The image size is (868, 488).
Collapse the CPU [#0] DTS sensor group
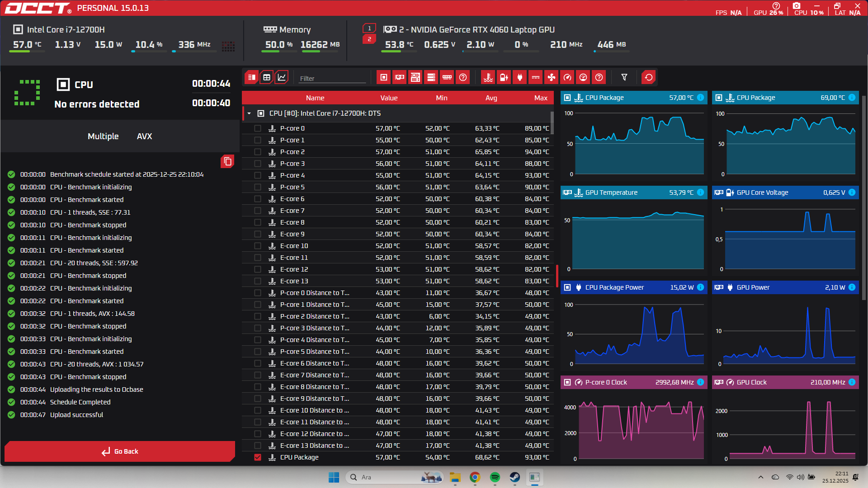[x=249, y=113]
